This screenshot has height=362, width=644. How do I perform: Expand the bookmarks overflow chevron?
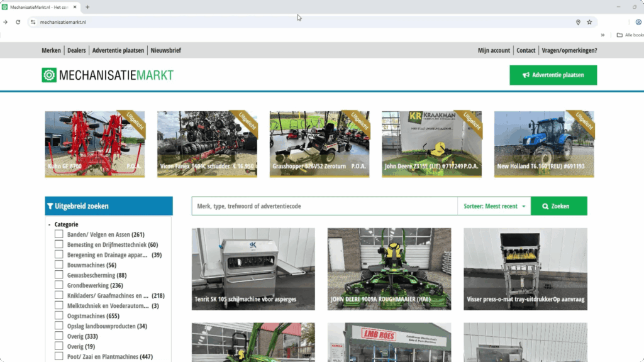(602, 35)
